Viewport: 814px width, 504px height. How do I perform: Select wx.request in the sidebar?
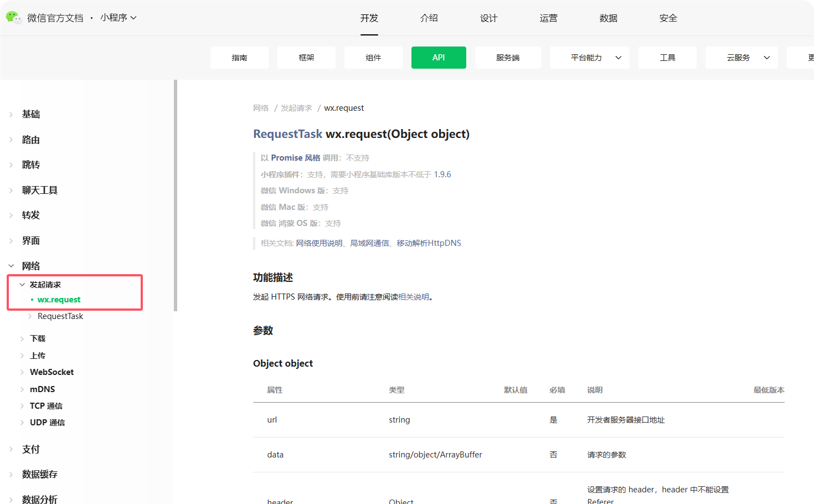(x=59, y=300)
